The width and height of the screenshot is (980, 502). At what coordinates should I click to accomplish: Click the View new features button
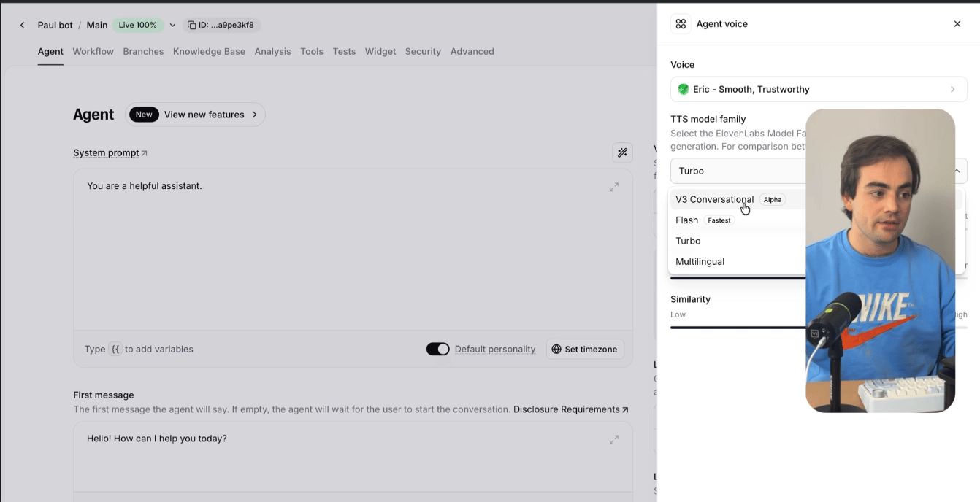click(195, 115)
